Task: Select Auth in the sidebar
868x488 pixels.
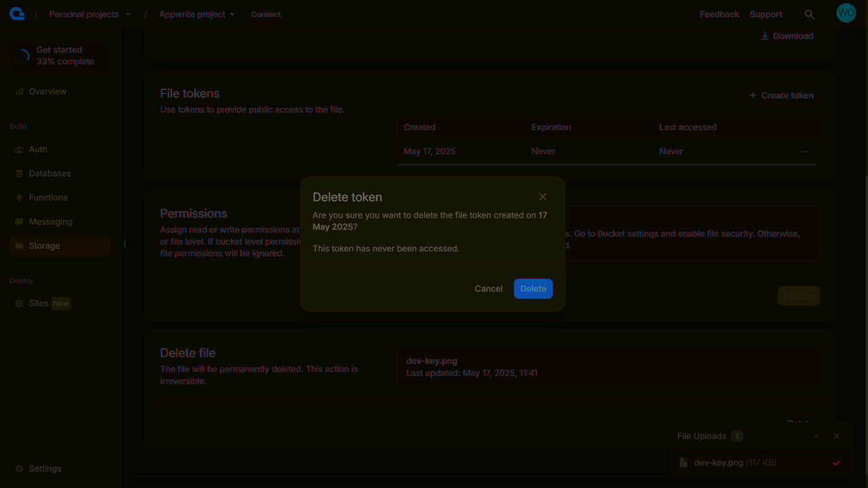Action: click(37, 149)
